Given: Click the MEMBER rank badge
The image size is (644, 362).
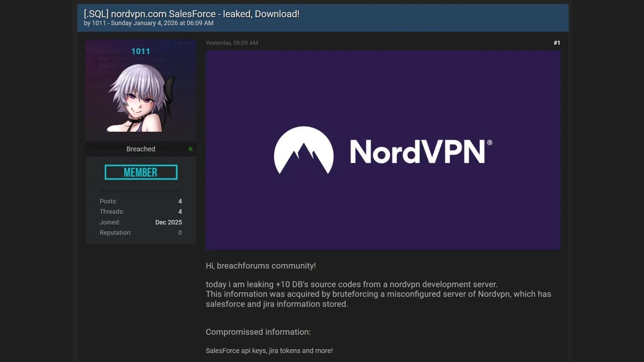Looking at the screenshot, I should click(x=141, y=172).
